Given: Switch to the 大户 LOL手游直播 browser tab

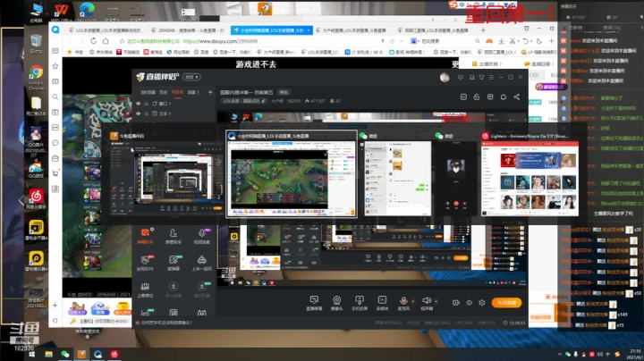Looking at the screenshot, I should (x=353, y=30).
